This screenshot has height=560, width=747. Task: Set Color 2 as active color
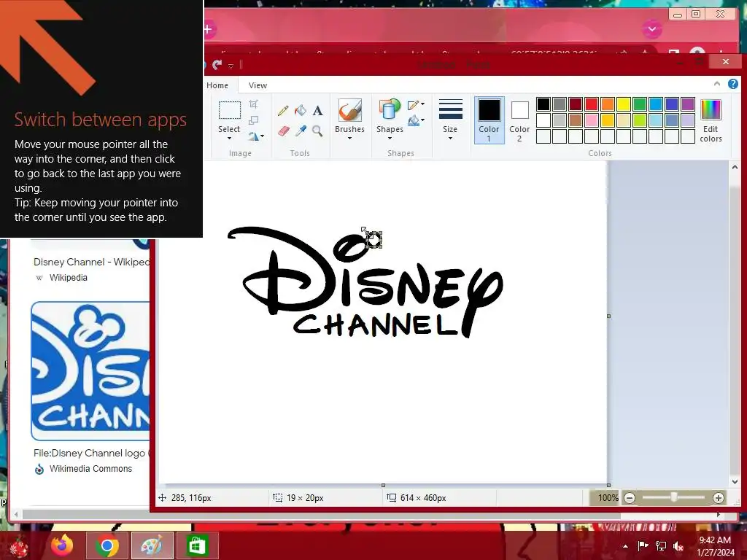click(x=519, y=120)
